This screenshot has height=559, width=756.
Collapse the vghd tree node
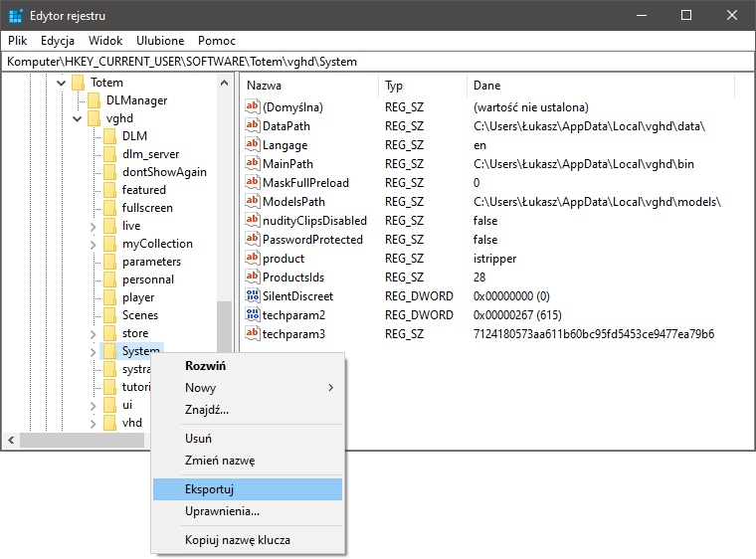tap(78, 118)
